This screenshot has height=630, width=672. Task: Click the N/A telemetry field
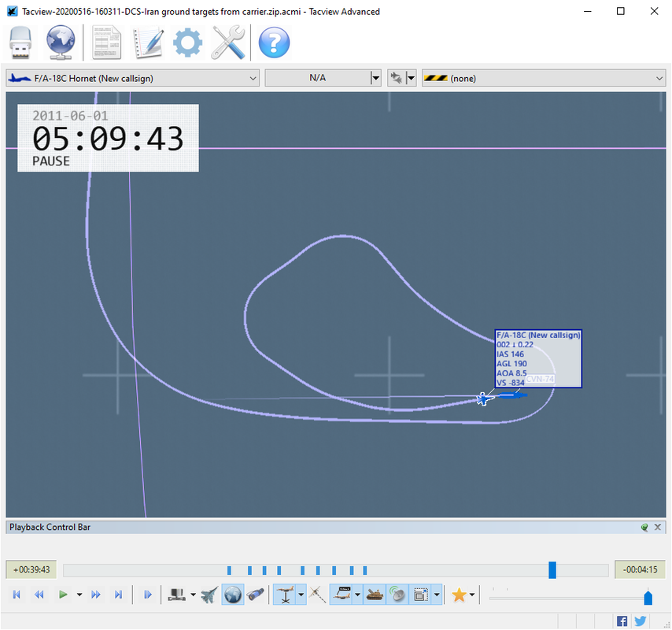[318, 78]
